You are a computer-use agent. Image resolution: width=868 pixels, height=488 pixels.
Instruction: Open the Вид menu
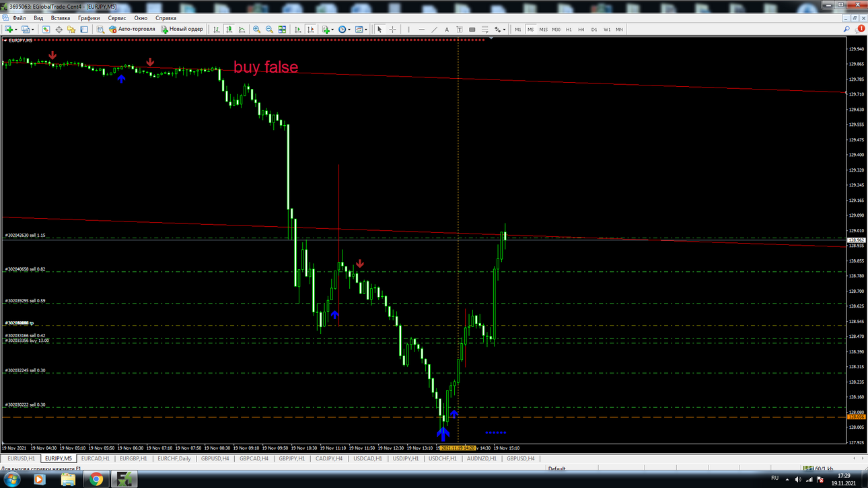pos(38,18)
